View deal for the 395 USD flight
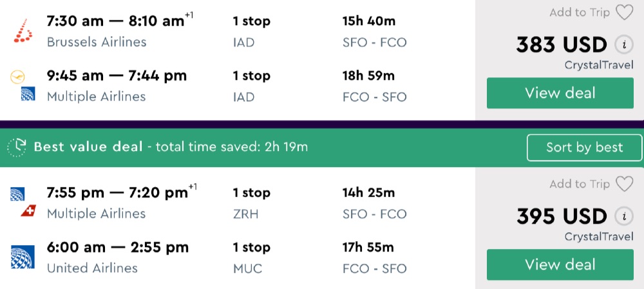The height and width of the screenshot is (289, 644). [560, 264]
